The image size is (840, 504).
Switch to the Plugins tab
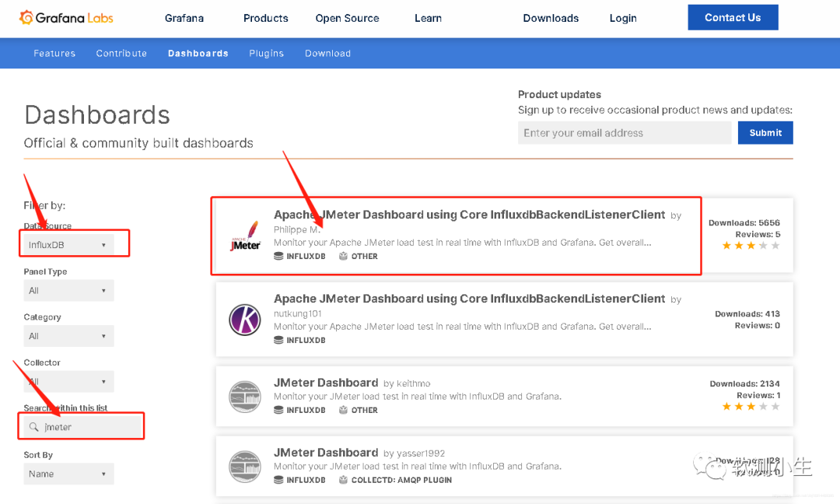(266, 54)
